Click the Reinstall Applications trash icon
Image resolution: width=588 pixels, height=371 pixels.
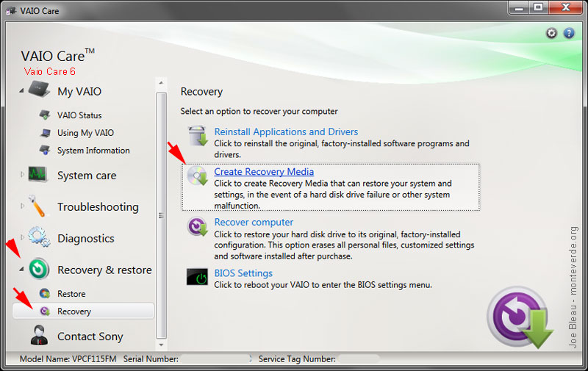[x=197, y=136]
